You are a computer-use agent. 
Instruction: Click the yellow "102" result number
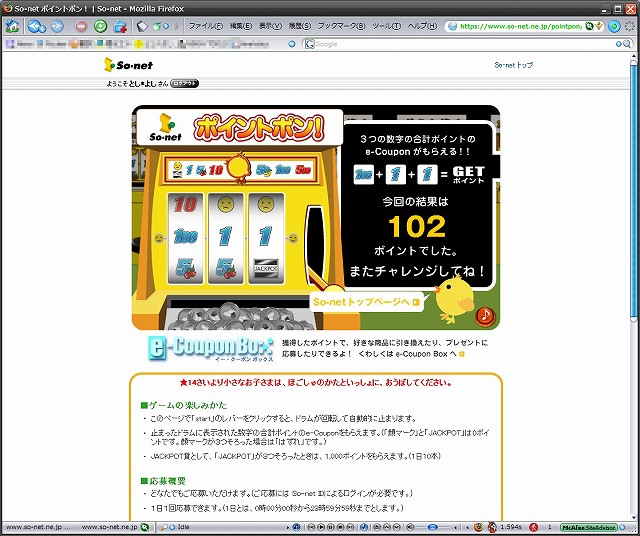(x=417, y=227)
